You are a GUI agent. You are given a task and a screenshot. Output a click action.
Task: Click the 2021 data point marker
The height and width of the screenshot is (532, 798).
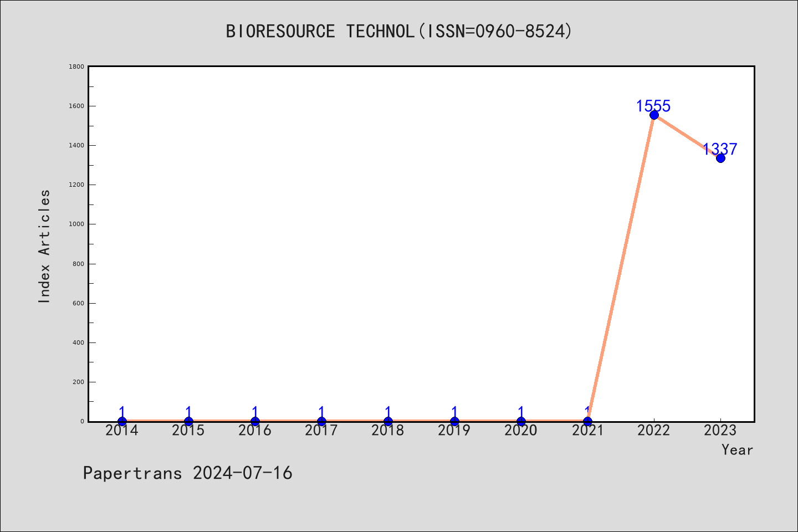click(587, 422)
